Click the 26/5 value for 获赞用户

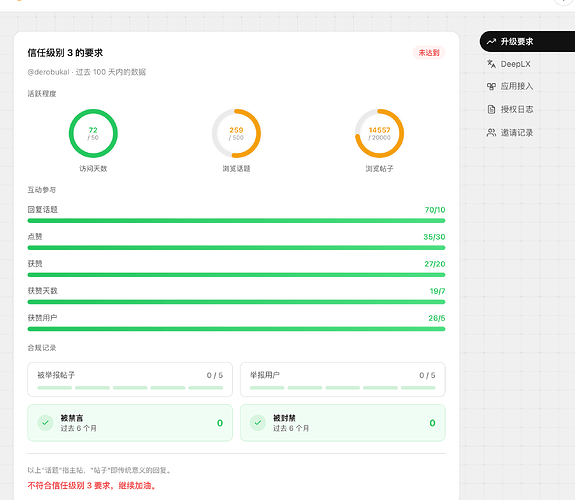[437, 318]
